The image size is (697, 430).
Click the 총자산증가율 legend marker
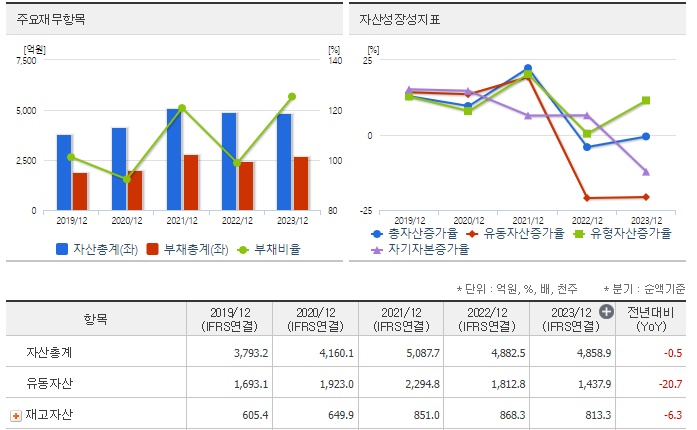click(377, 233)
